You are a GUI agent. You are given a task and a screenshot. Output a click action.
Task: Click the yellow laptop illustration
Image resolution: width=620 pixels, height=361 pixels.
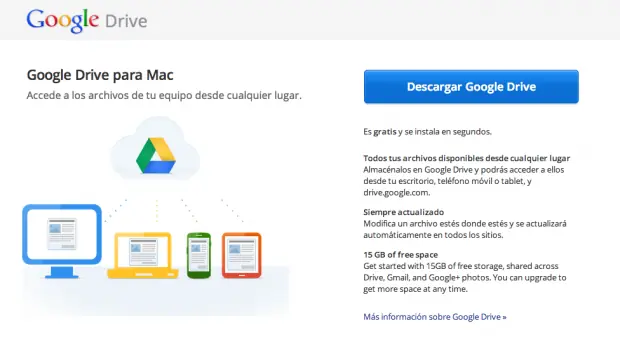point(142,255)
